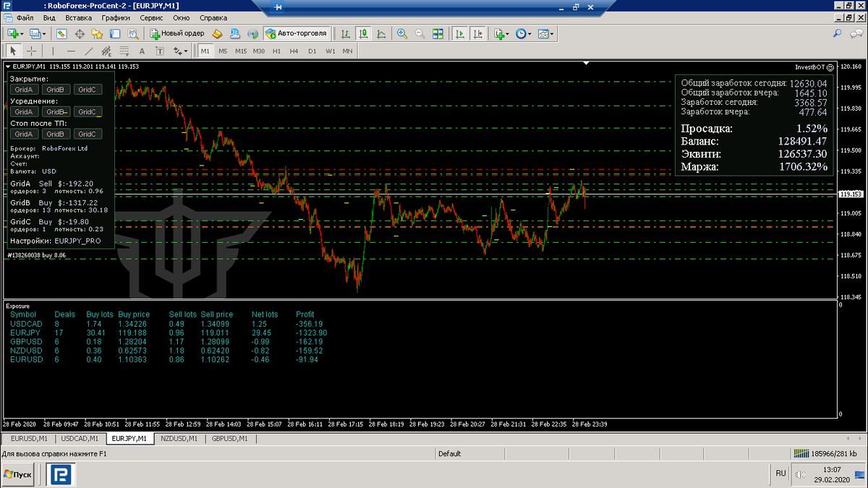Switch chart to line chart mode
The height and width of the screenshot is (488, 868).
coord(381,33)
